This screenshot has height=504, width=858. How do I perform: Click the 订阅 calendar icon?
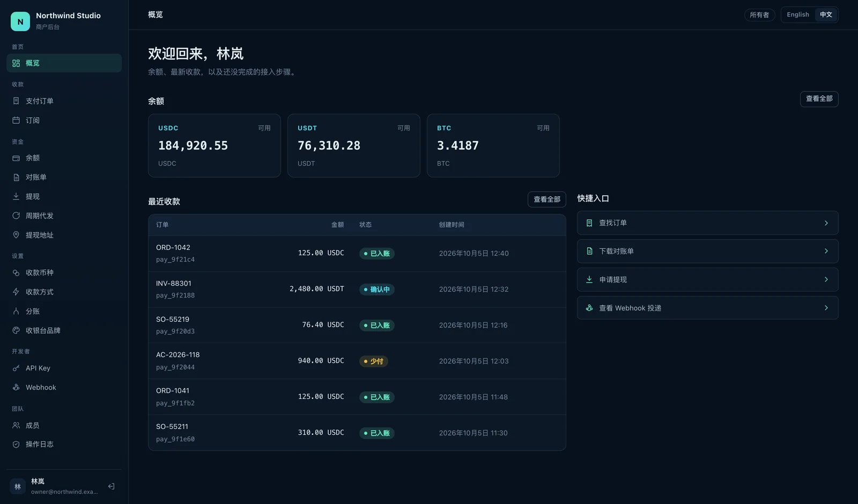tap(16, 120)
